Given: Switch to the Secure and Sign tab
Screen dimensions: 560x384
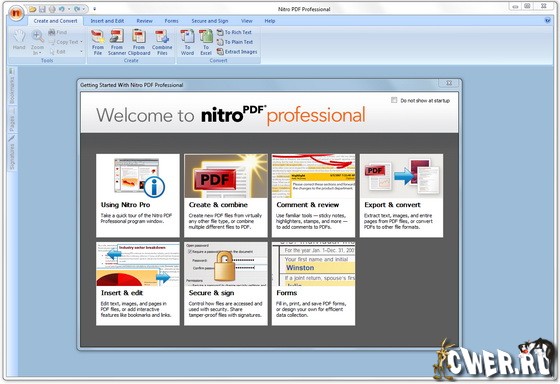Looking at the screenshot, I should click(x=210, y=21).
